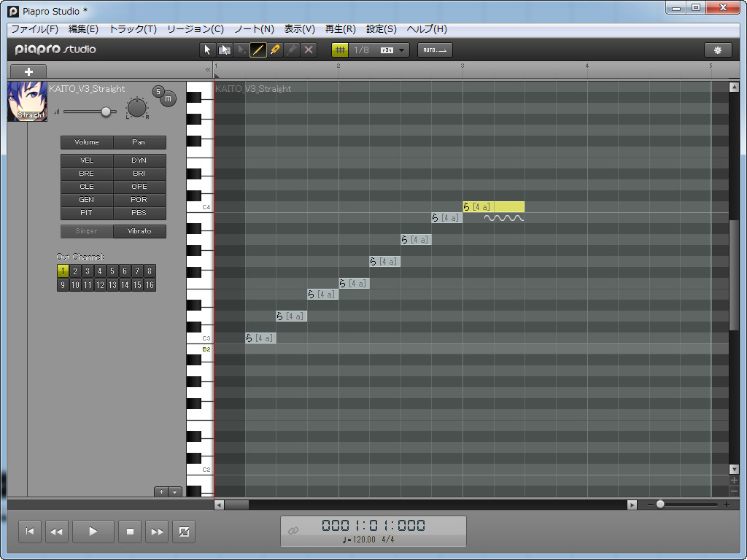Toggle the triplet quantize button
The width and height of the screenshot is (747, 560).
pos(387,50)
